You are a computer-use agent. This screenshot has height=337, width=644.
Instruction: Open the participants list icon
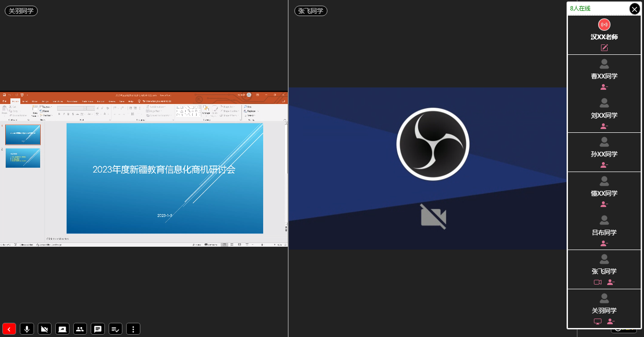80,329
